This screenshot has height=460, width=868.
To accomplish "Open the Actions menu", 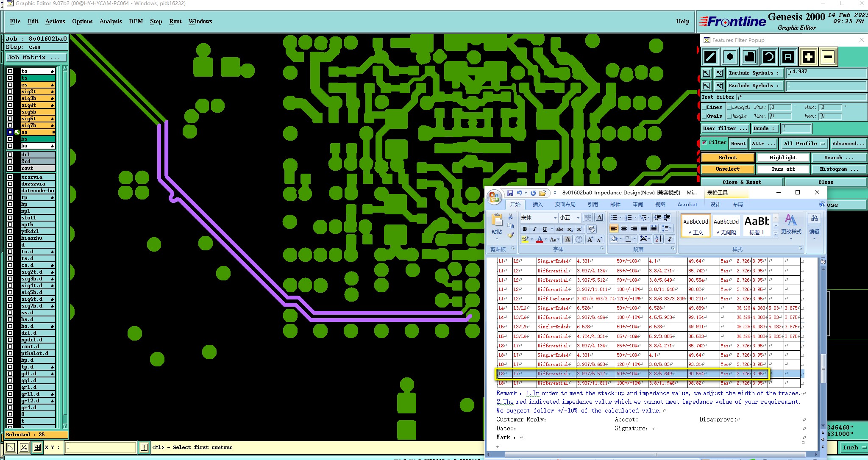I will [x=55, y=21].
